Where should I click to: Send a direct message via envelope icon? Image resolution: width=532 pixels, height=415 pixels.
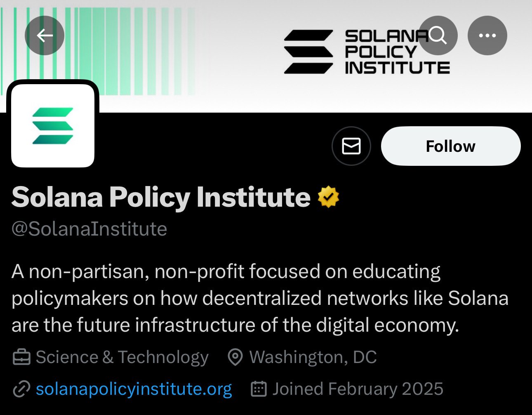pos(351,146)
